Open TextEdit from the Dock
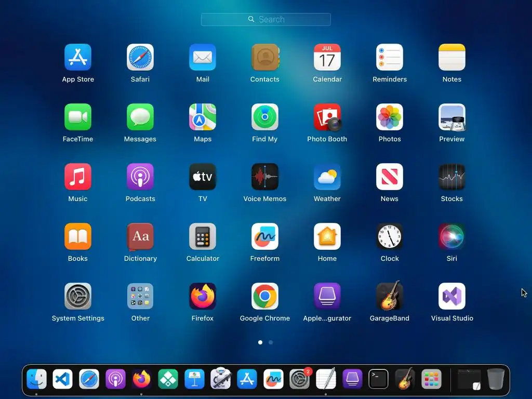This screenshot has height=399, width=532. coord(326,378)
